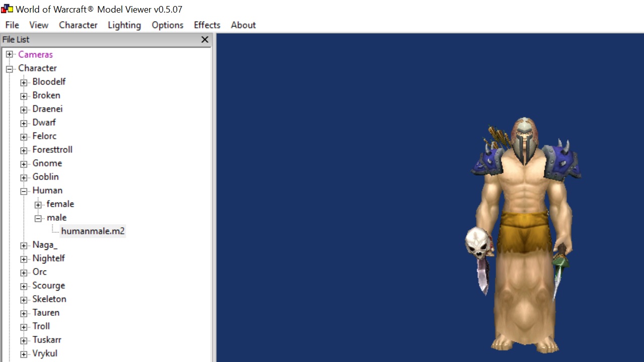Screen dimensions: 644x362
Task: Expand the Troll folder
Action: click(24, 326)
